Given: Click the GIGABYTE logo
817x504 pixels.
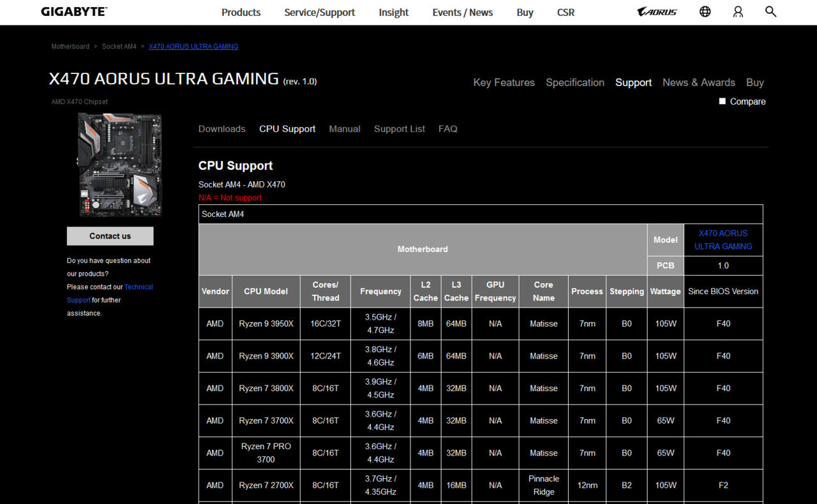Looking at the screenshot, I should [74, 11].
